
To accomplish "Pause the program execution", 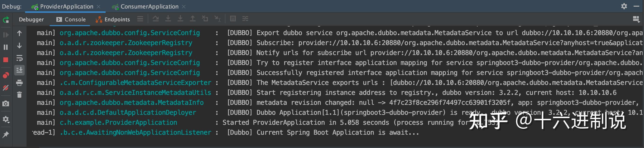I will pyautogui.click(x=6, y=47).
